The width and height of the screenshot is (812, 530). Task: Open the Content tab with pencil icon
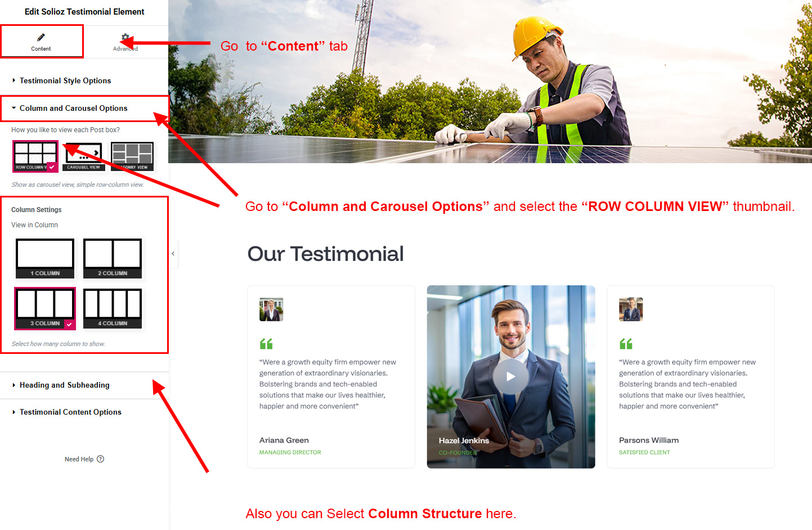(x=41, y=42)
